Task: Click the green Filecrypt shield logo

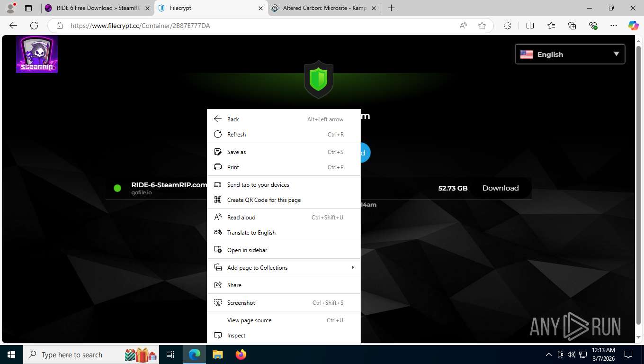Action: [318, 79]
